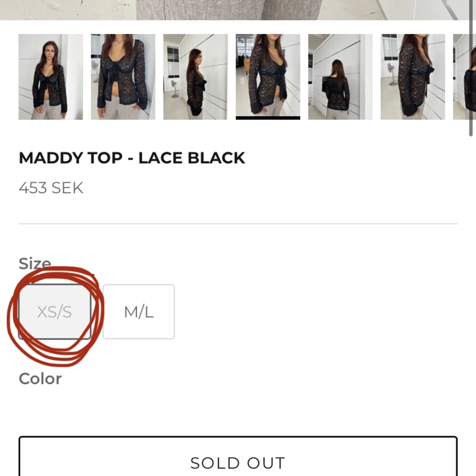Click the Size label
Viewport: 476px width, 476px height.
point(35,263)
